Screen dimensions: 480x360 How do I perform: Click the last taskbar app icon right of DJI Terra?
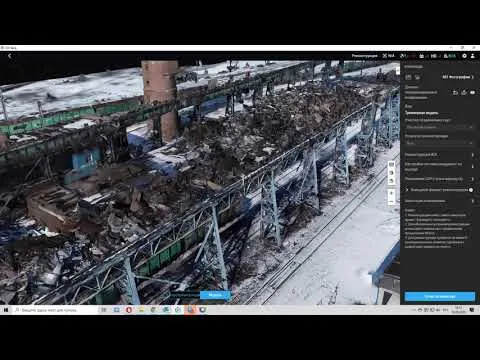tap(203, 310)
